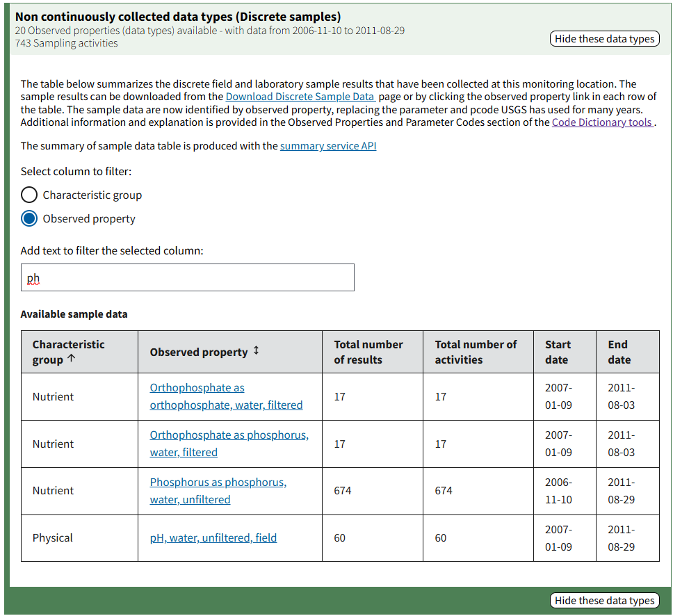
Task: Open Download Discrete Sample Data link
Action: (300, 97)
